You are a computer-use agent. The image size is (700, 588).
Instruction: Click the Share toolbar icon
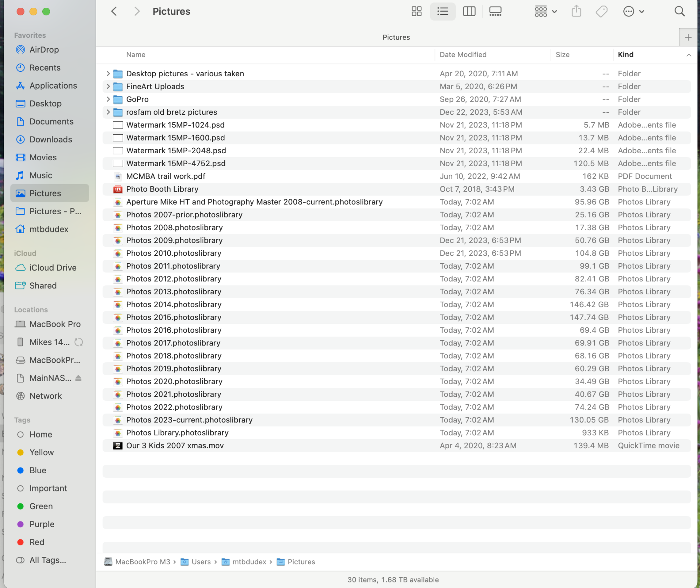[576, 12]
